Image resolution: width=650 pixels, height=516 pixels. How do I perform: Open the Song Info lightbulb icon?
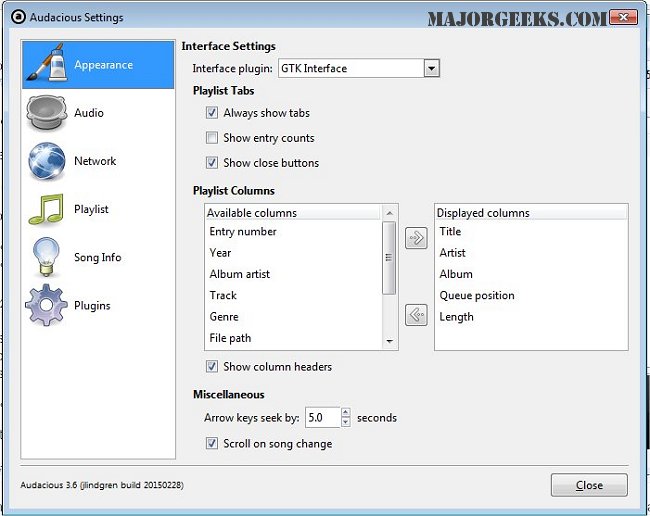point(46,257)
